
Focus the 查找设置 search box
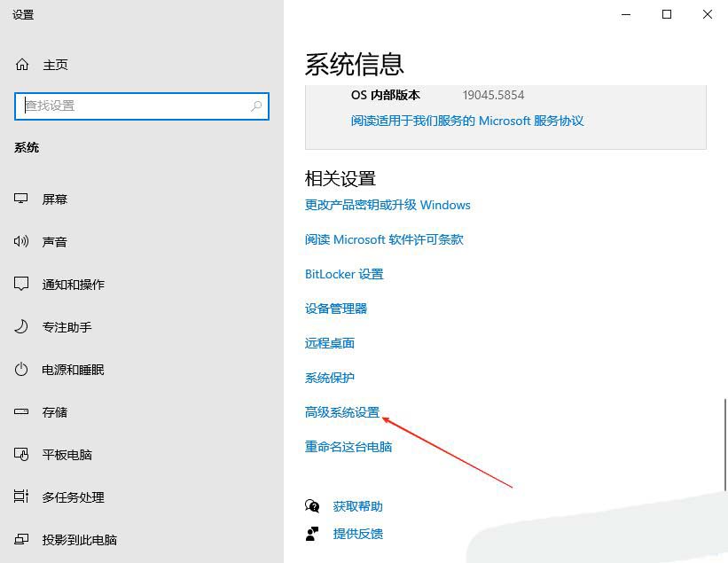pos(142,106)
